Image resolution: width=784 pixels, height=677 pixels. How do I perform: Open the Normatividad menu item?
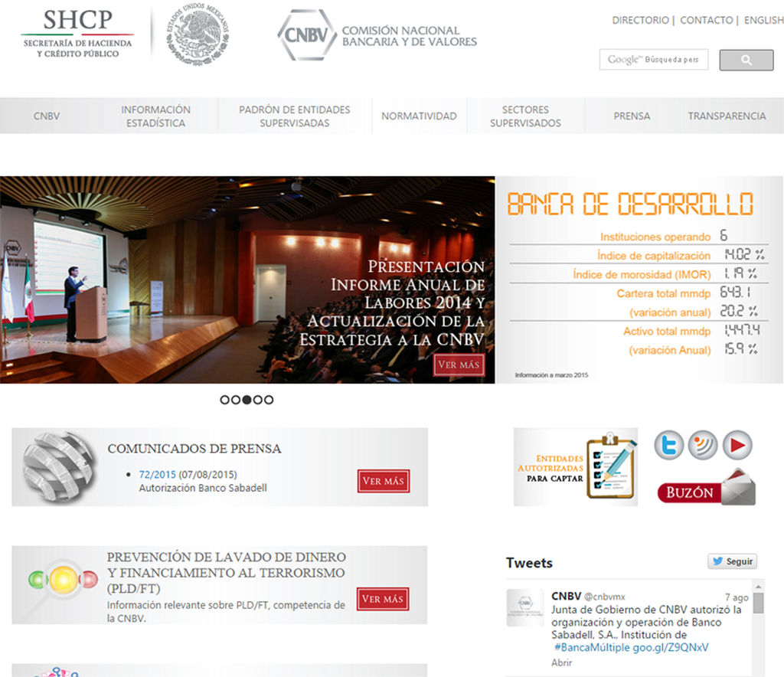[x=419, y=116]
